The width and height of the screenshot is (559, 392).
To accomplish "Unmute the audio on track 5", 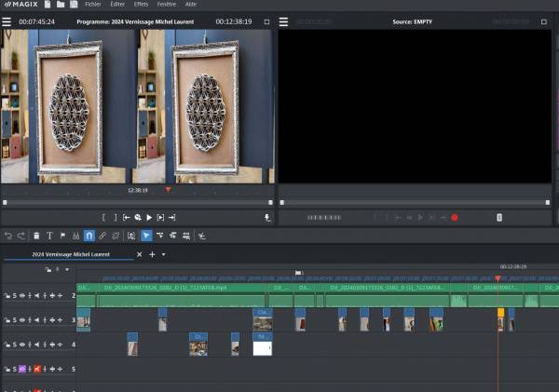I will click(37, 369).
